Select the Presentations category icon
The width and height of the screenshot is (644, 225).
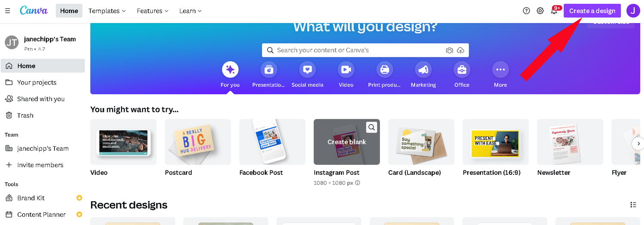click(269, 69)
